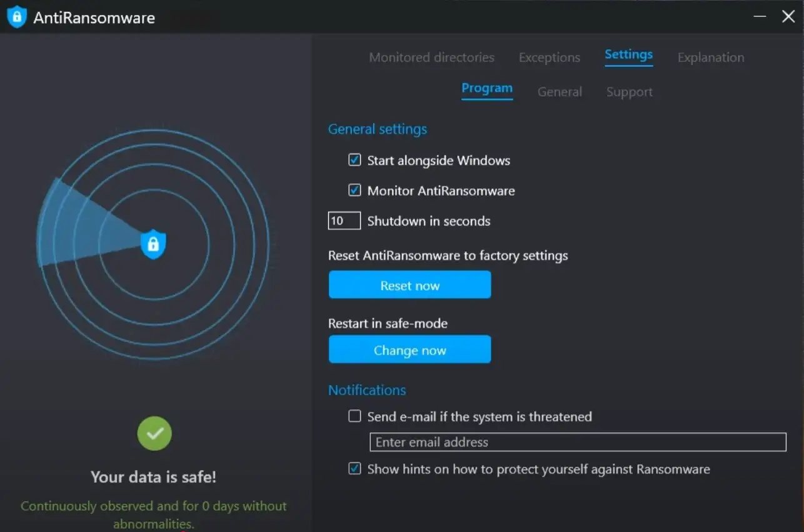Click Change now to restart in safe-mode
This screenshot has width=804, height=532.
coord(410,350)
